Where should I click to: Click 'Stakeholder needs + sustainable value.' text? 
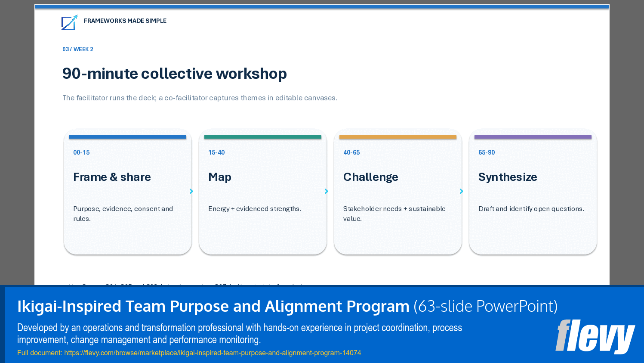(x=394, y=214)
